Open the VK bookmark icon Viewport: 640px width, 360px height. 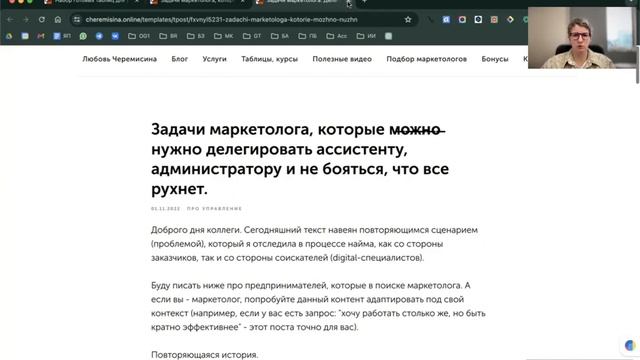coord(115,36)
